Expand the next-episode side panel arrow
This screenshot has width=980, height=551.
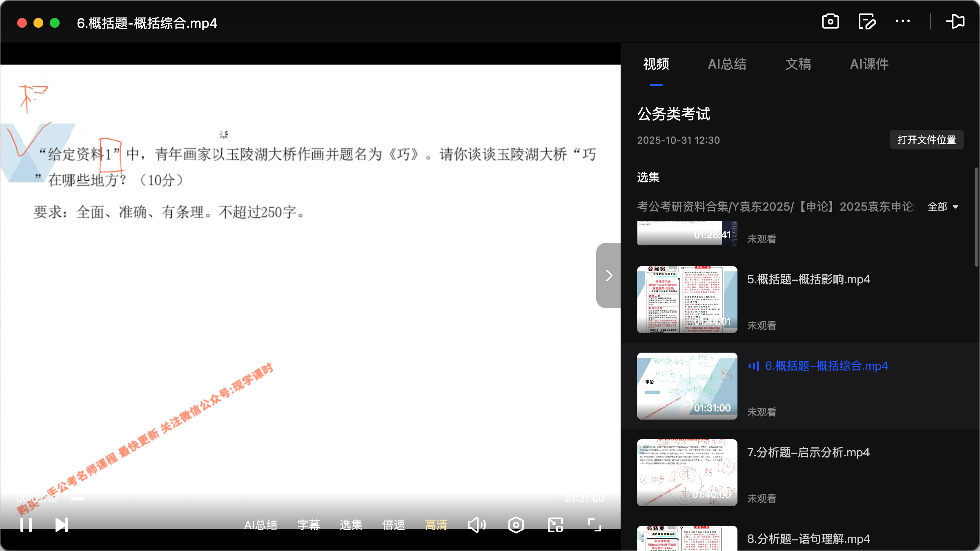608,275
